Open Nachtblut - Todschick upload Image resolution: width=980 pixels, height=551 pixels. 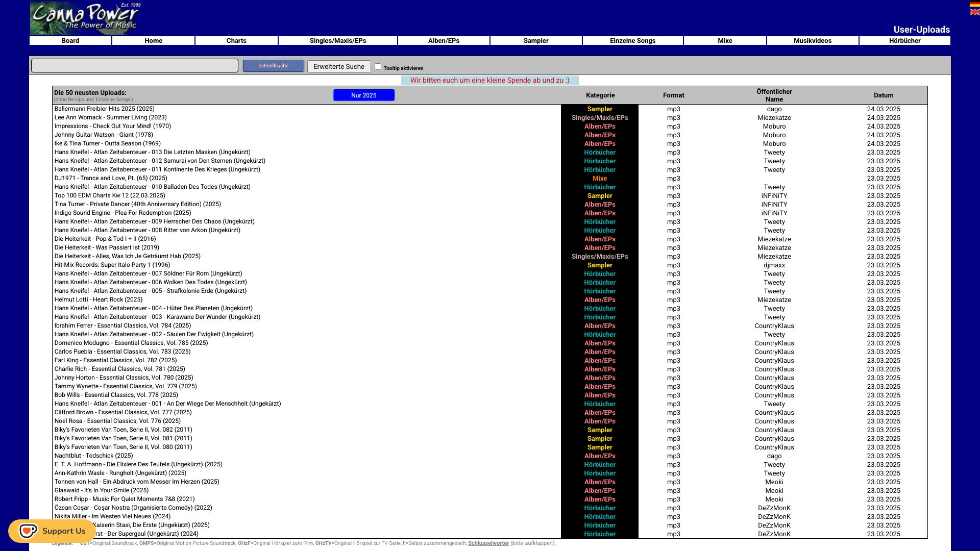click(x=94, y=456)
